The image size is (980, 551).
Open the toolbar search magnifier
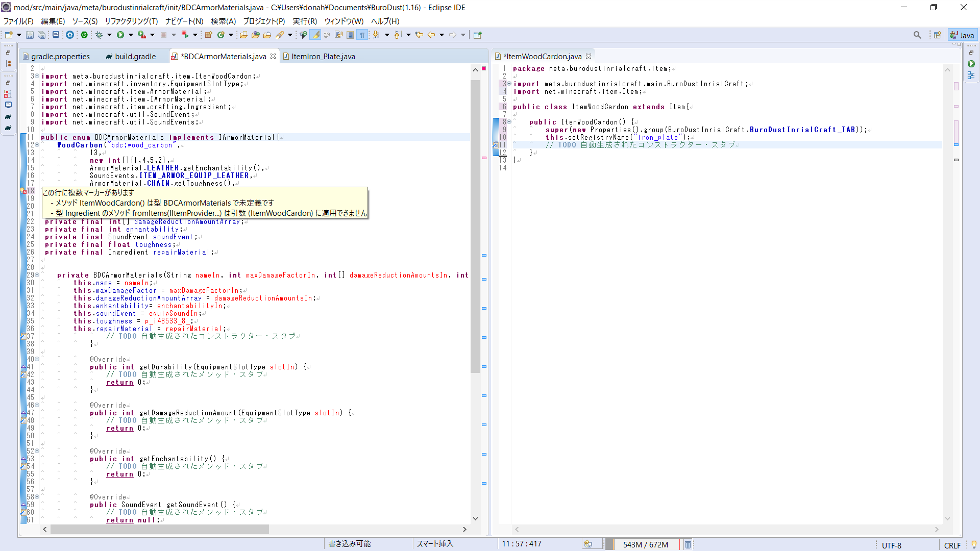pyautogui.click(x=917, y=35)
